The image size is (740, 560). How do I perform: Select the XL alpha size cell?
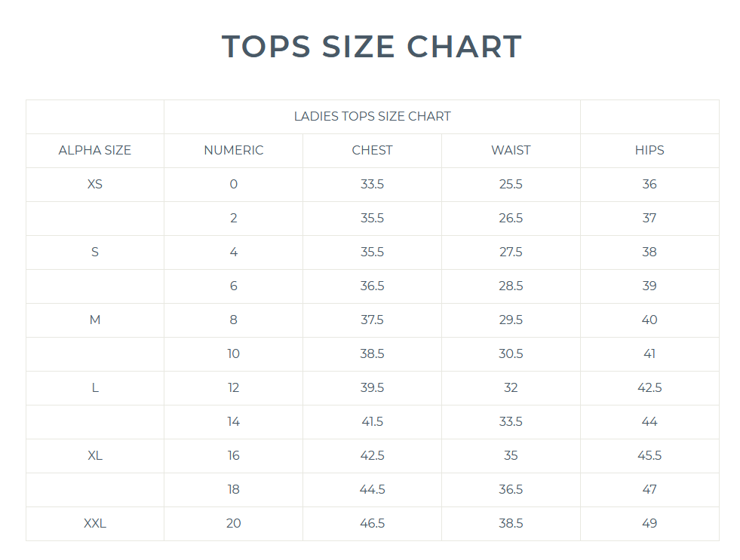(x=95, y=455)
